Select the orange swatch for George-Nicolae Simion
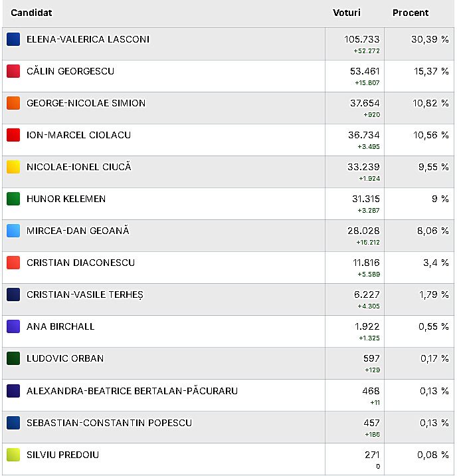The image size is (457, 476). pos(13,103)
